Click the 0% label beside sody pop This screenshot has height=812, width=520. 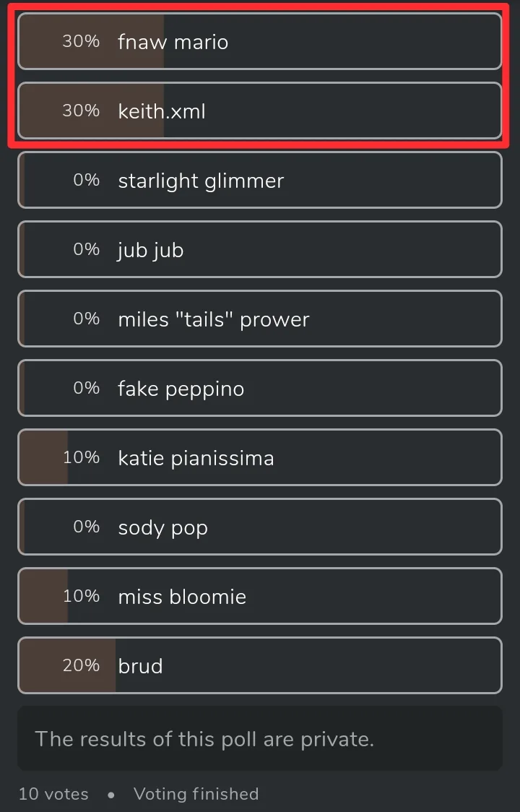pyautogui.click(x=87, y=527)
